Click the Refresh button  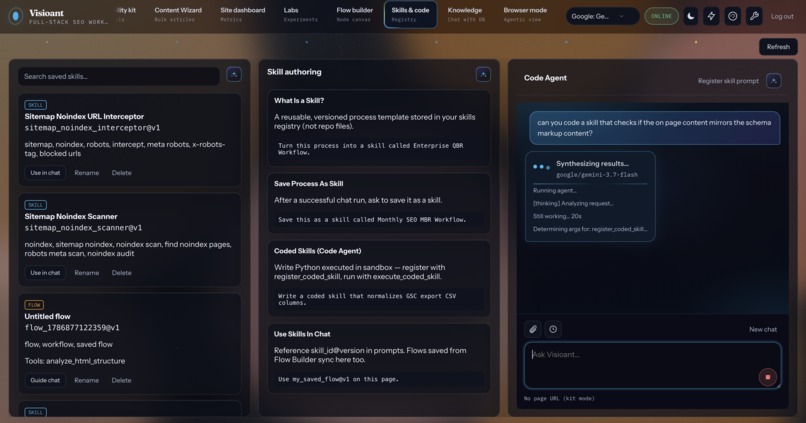[x=778, y=47]
